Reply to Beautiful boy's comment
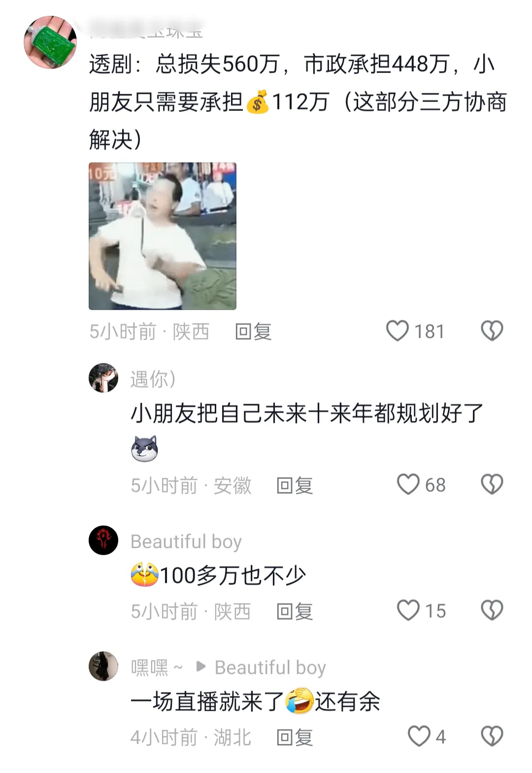Viewport: 532px width, 773px height. point(295,611)
